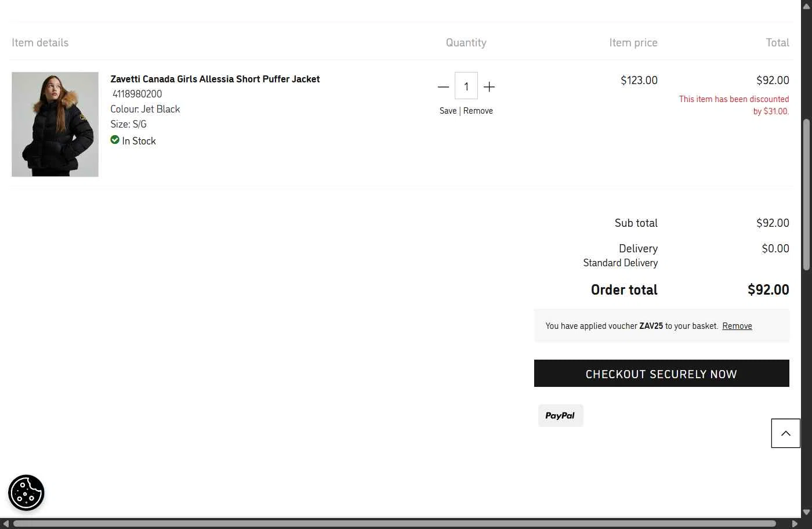Screen dimensions: 812x529
Task: Click the $123.00 item price
Action: coord(639,80)
